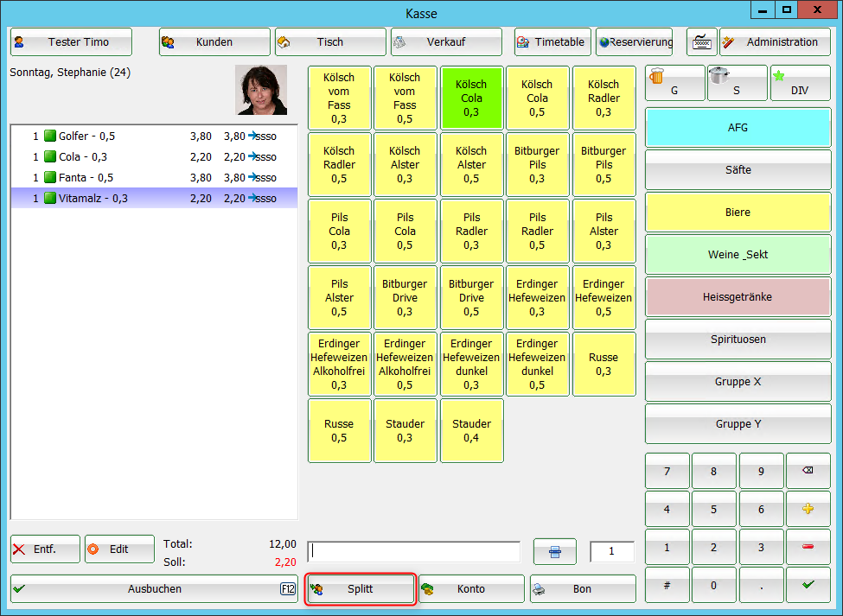Click the red minus button on the numpad
This screenshot has width=843, height=616.
pos(808,548)
